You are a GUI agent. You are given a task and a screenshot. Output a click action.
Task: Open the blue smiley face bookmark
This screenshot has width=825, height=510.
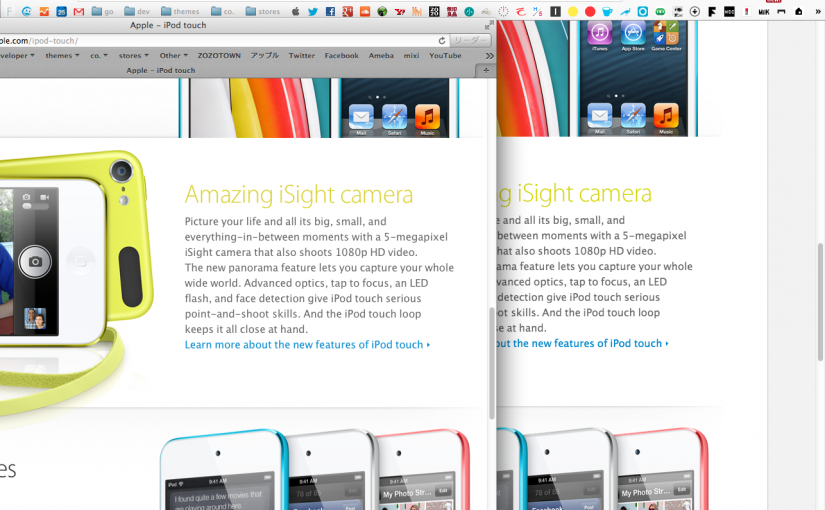[26, 11]
